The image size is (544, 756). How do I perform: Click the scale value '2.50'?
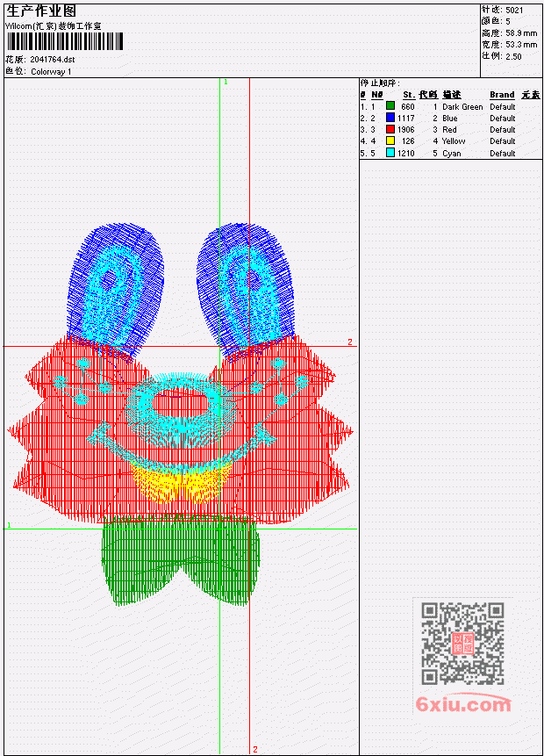point(513,56)
